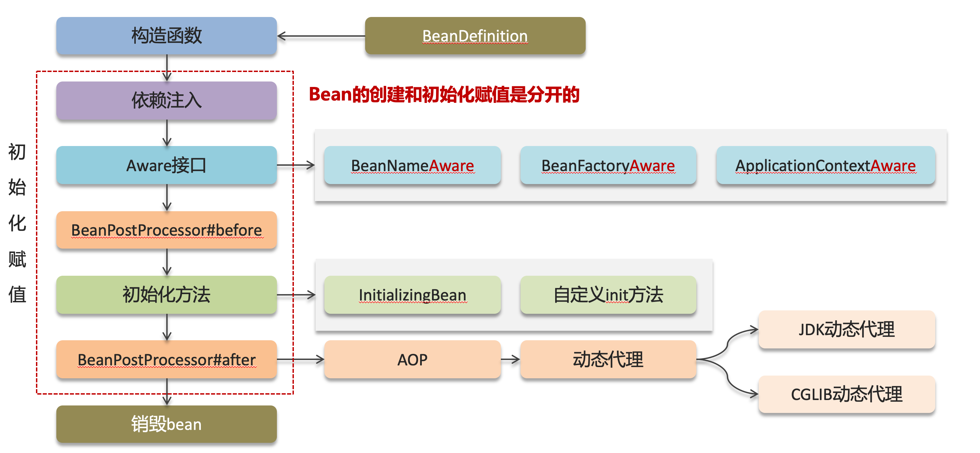Select the 销毁bean box
The height and width of the screenshot is (453, 980).
[x=166, y=424]
